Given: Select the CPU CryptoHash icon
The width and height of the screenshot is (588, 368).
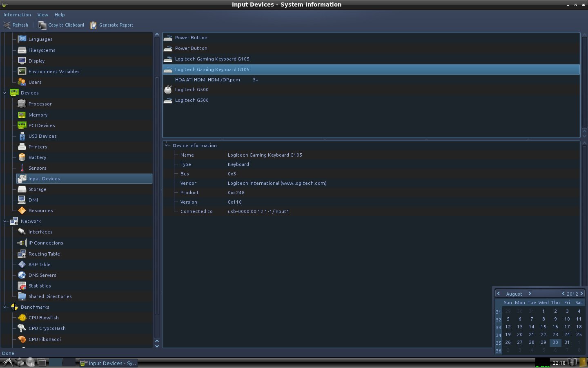Looking at the screenshot, I should coord(22,328).
